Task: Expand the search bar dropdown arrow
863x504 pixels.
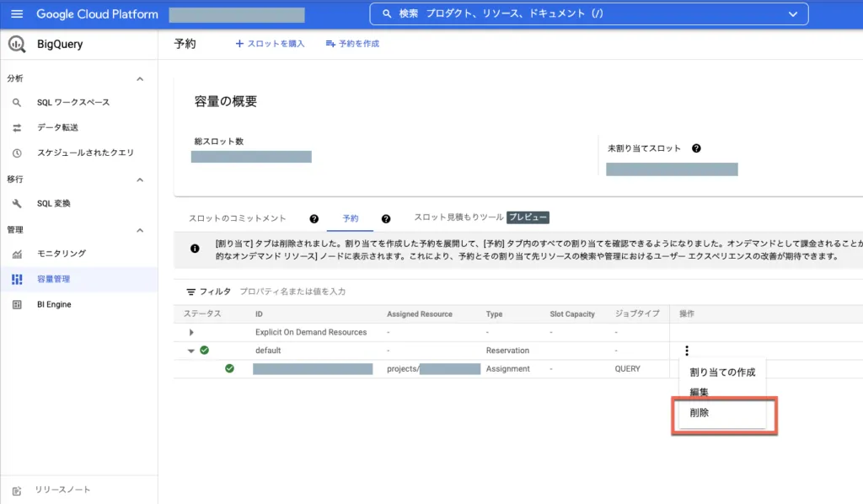Action: pos(792,13)
